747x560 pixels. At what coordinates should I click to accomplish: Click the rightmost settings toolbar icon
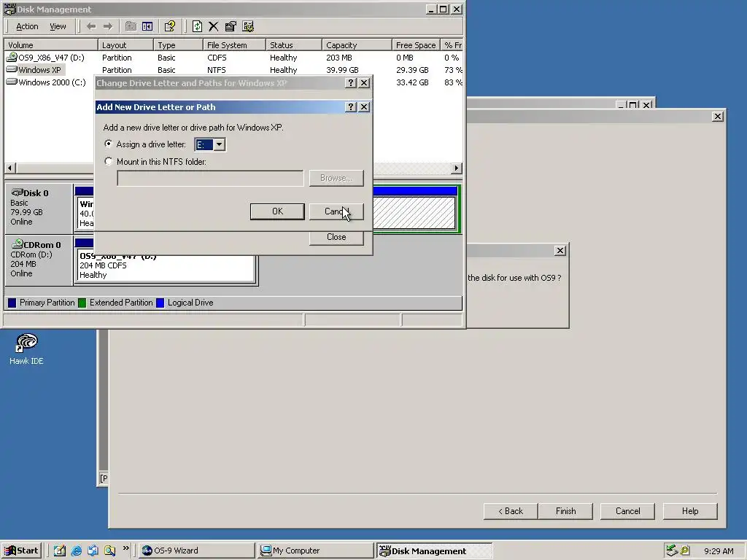[x=248, y=26]
